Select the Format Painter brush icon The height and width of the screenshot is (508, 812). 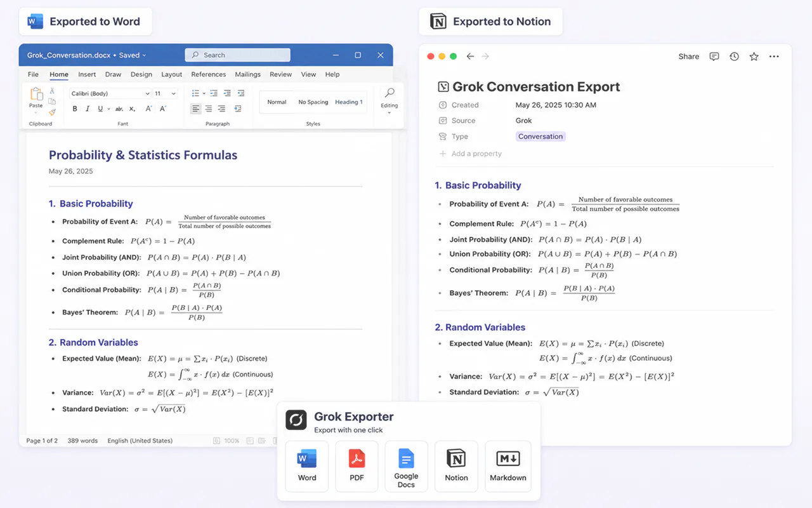[x=52, y=112]
